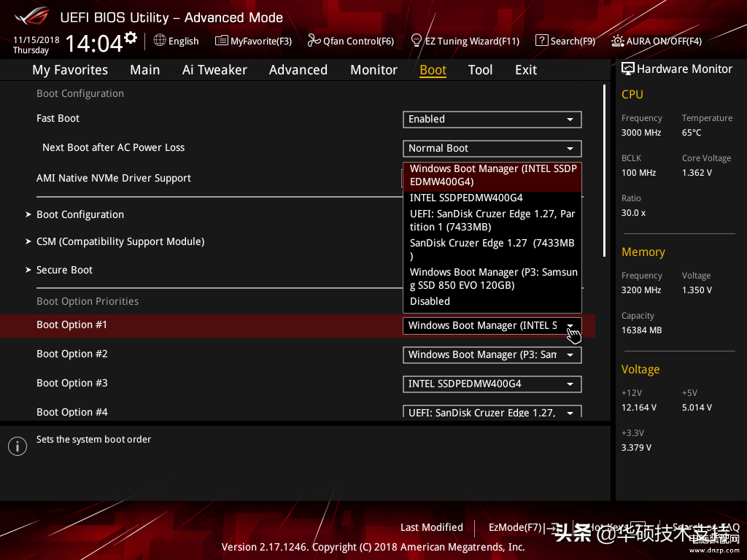Expand CSM (Compatibility Support Module) submenu
Screen dimensions: 747x560
120,242
